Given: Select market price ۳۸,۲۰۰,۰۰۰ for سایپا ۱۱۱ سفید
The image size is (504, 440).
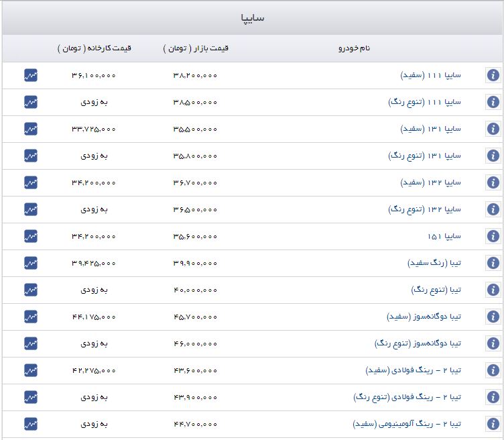Looking at the screenshot, I should [x=195, y=76].
